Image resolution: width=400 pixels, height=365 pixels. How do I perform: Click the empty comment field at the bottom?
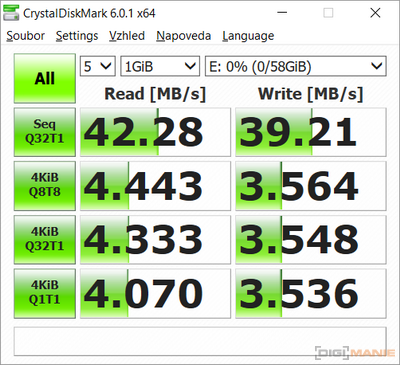(x=200, y=341)
